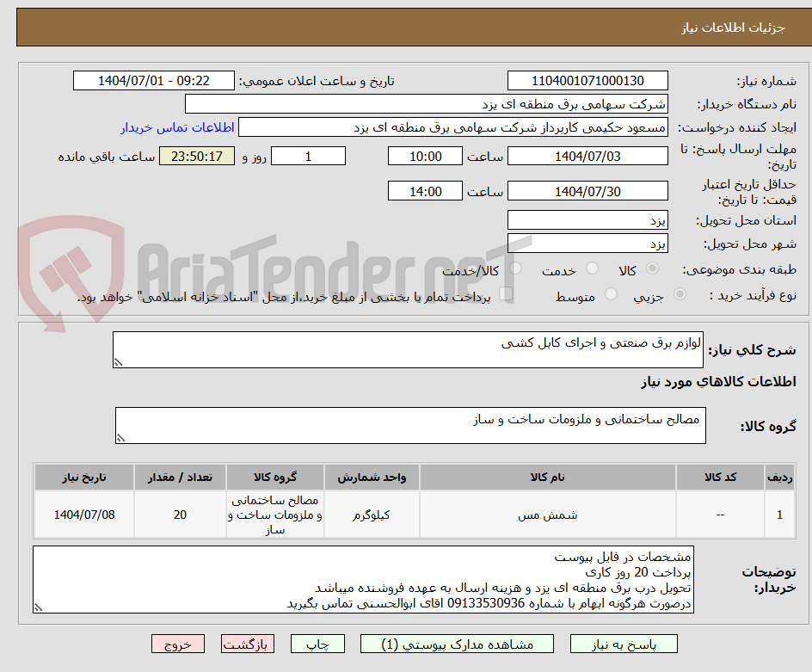Click the price validity date 1404/07/30 field
The height and width of the screenshot is (672, 812).
click(587, 190)
